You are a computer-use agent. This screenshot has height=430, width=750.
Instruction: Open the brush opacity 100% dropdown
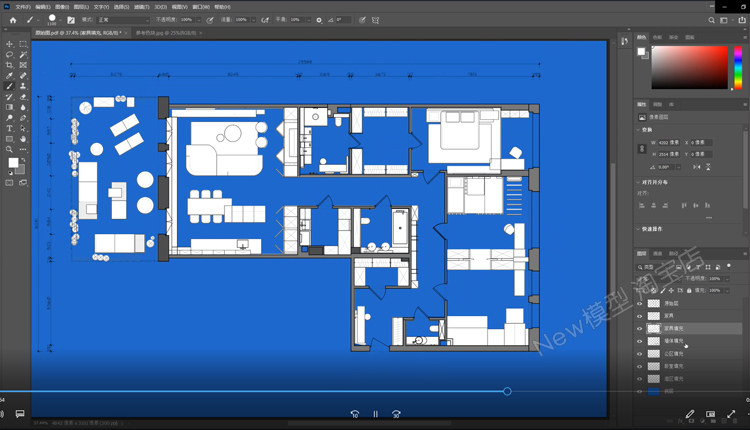pos(190,19)
